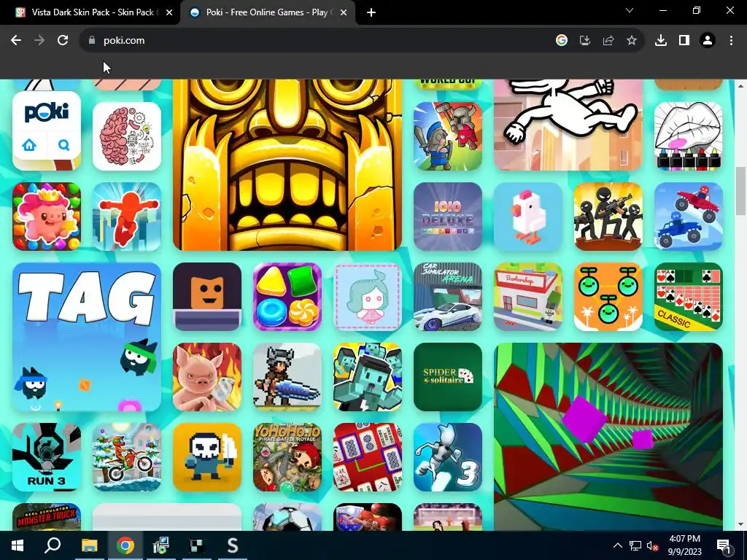The height and width of the screenshot is (560, 747).
Task: Click the Poki logo
Action: [46, 112]
